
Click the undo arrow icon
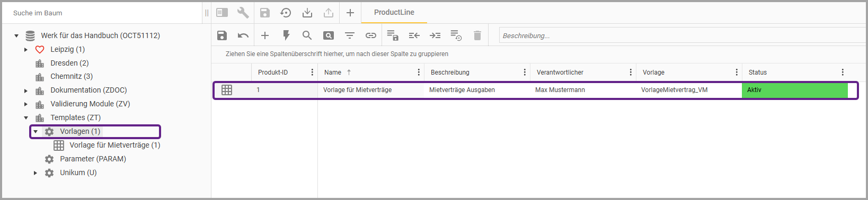[243, 35]
